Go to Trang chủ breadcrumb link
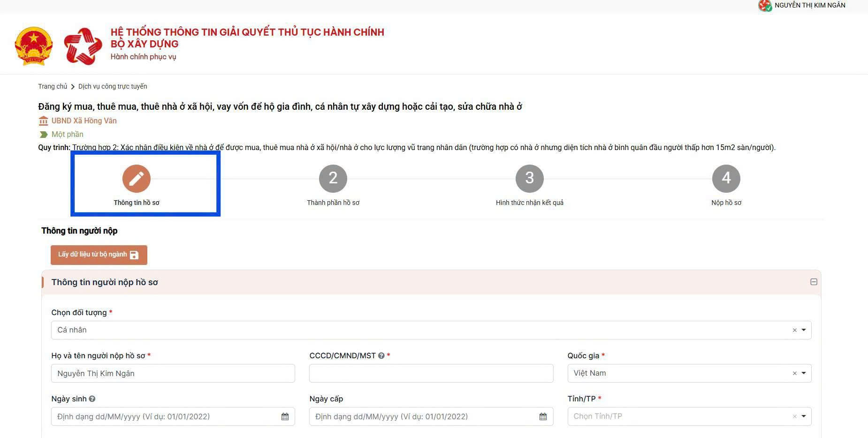The width and height of the screenshot is (868, 438). point(53,86)
